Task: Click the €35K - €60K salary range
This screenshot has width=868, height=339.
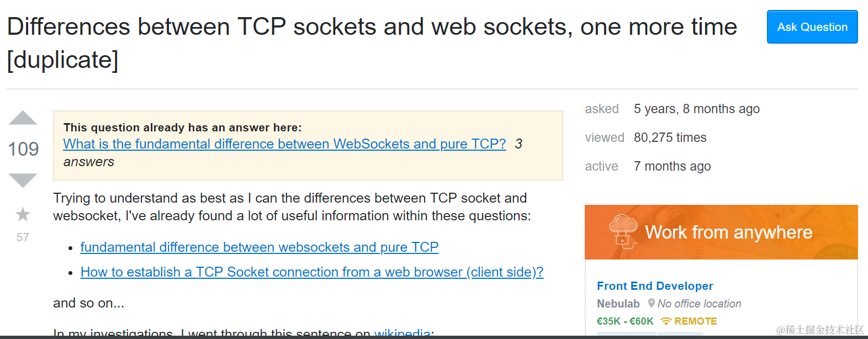Action: [624, 321]
